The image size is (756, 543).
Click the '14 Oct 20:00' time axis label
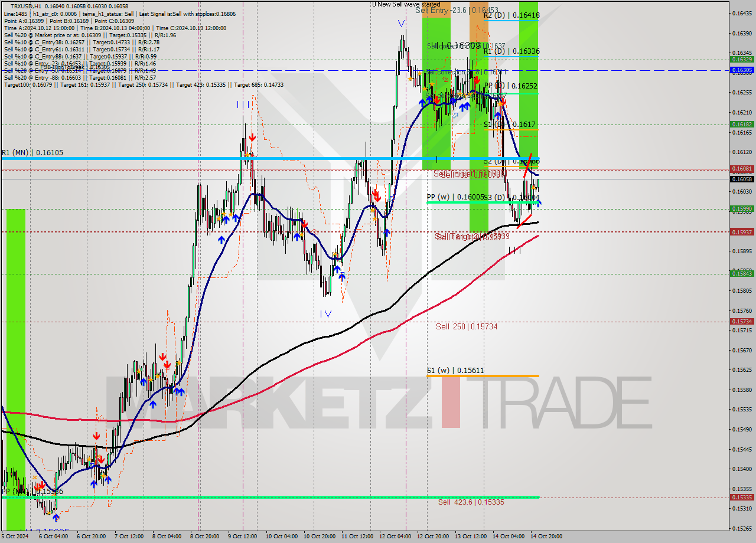(546, 537)
